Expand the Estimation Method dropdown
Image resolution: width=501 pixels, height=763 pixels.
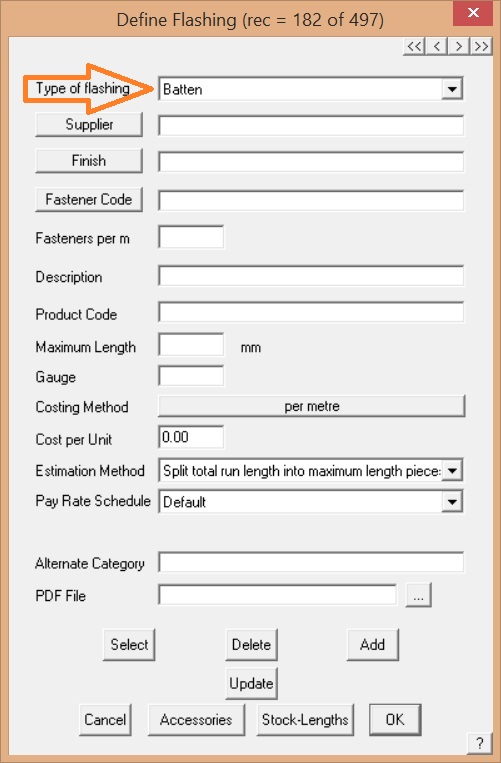coord(452,471)
